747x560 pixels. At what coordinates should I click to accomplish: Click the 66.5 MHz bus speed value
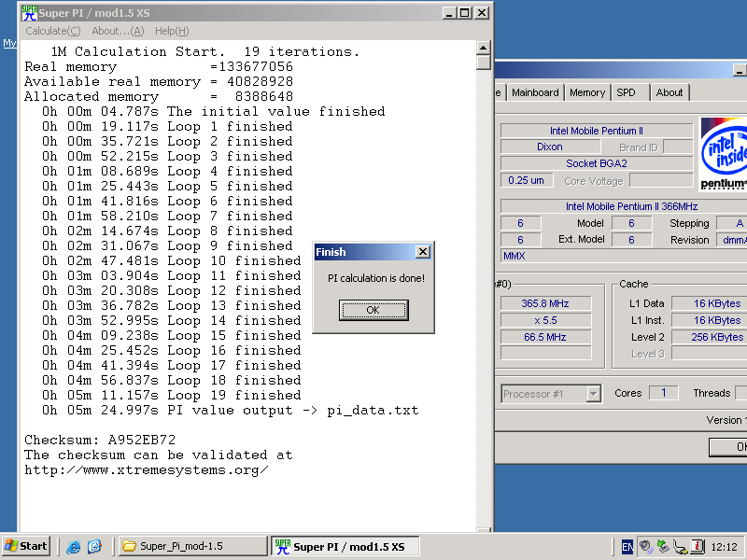tap(545, 337)
